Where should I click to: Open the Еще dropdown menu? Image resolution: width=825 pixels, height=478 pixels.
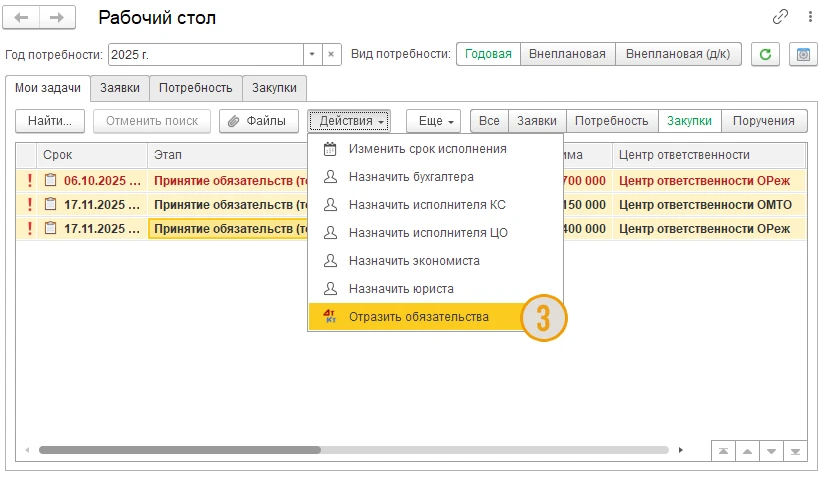434,121
